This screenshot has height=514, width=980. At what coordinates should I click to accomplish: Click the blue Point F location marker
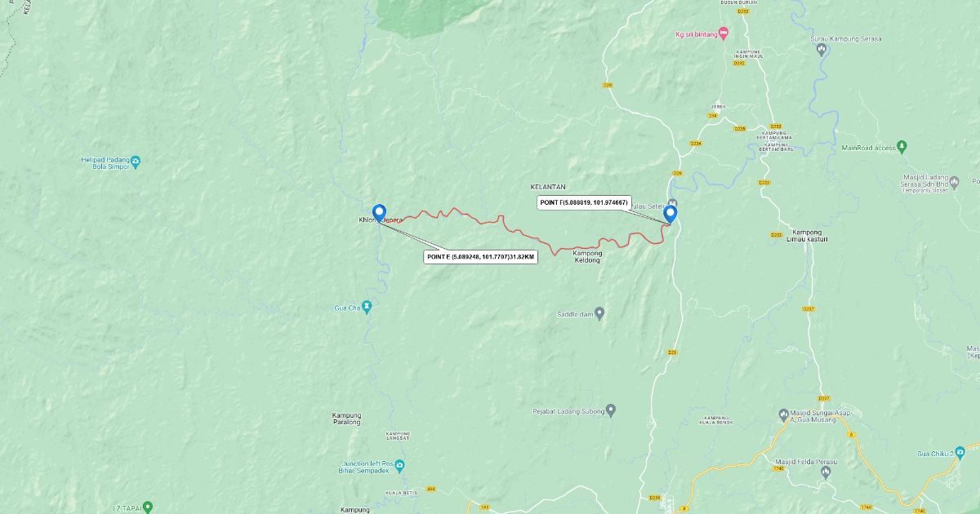670,214
